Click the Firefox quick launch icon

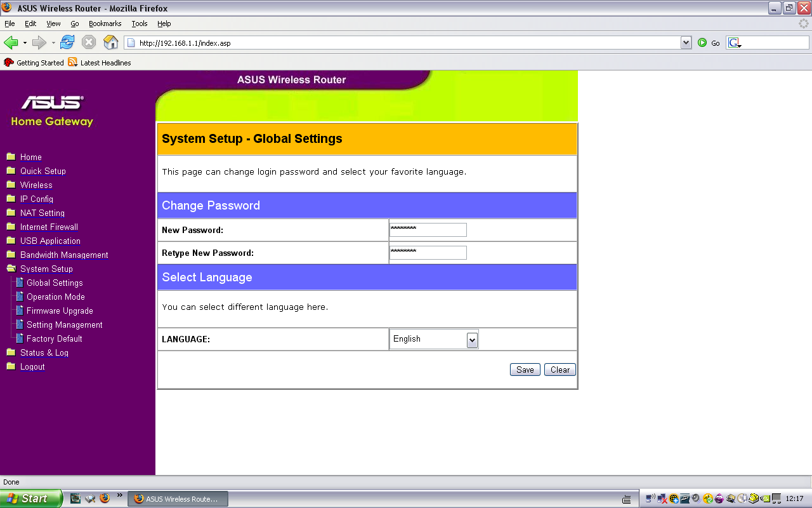[105, 498]
